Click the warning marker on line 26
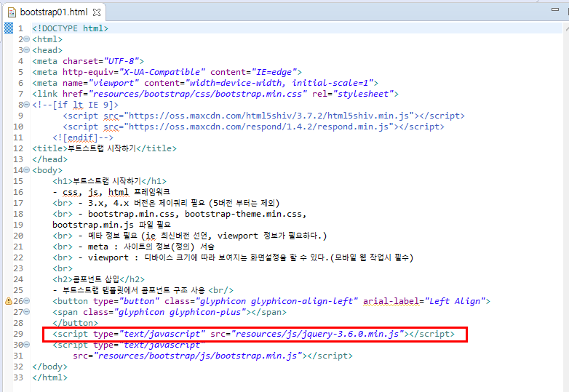The width and height of the screenshot is (569, 392). [8, 301]
